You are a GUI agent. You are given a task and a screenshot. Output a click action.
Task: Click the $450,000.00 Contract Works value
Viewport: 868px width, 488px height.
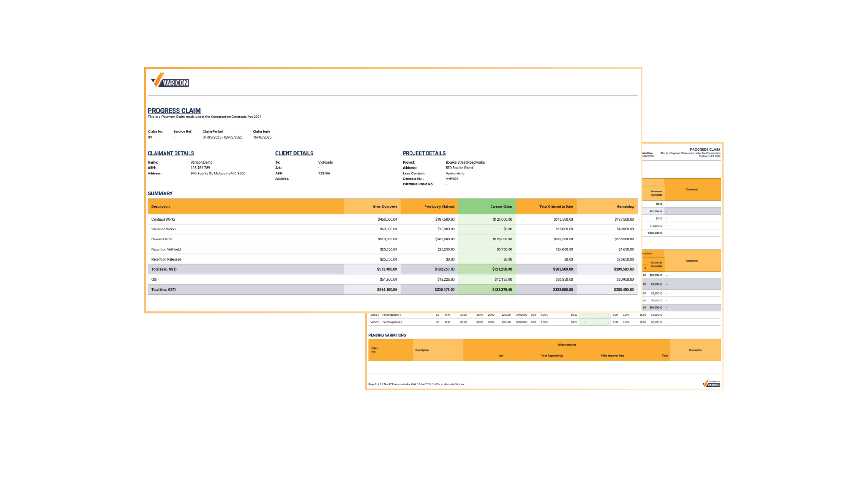387,219
